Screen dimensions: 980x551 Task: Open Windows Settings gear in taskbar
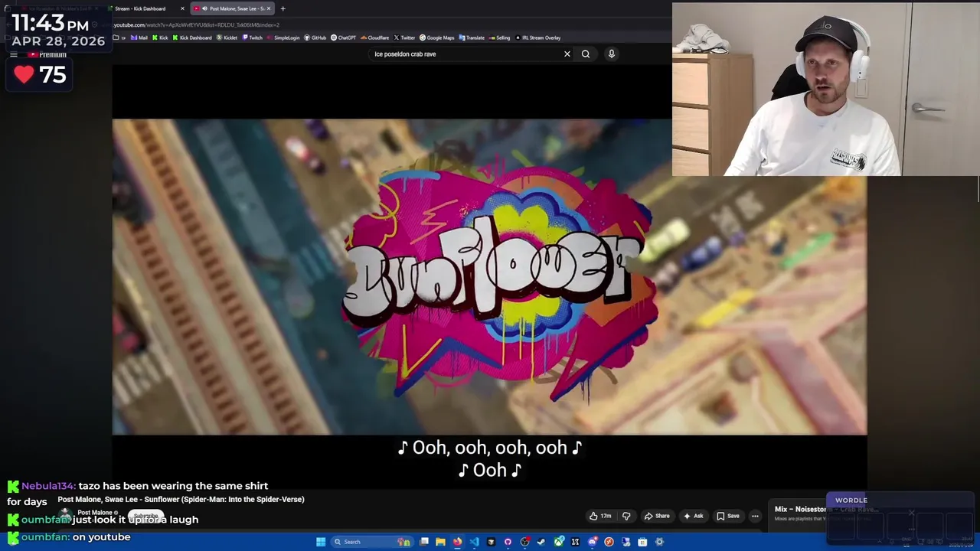(x=659, y=542)
